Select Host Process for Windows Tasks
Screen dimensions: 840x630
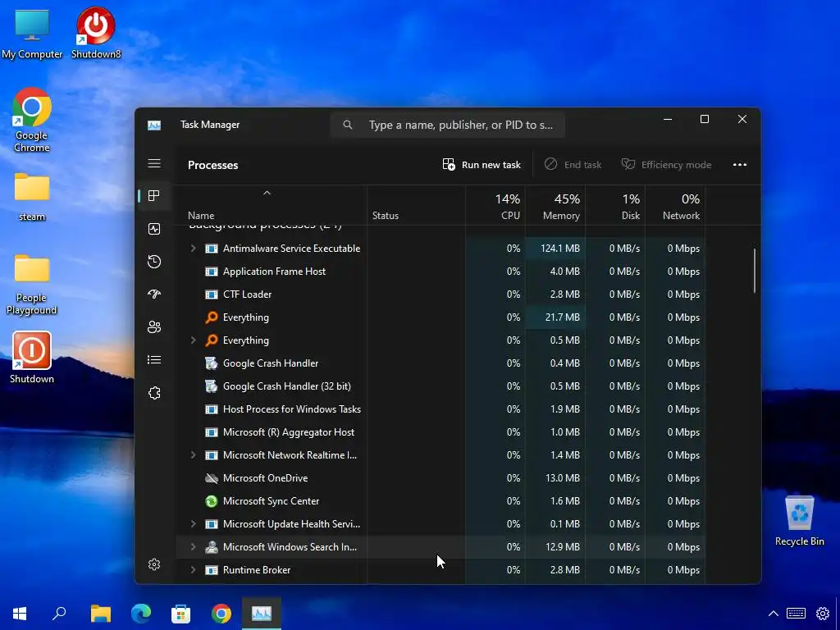tap(440, 409)
